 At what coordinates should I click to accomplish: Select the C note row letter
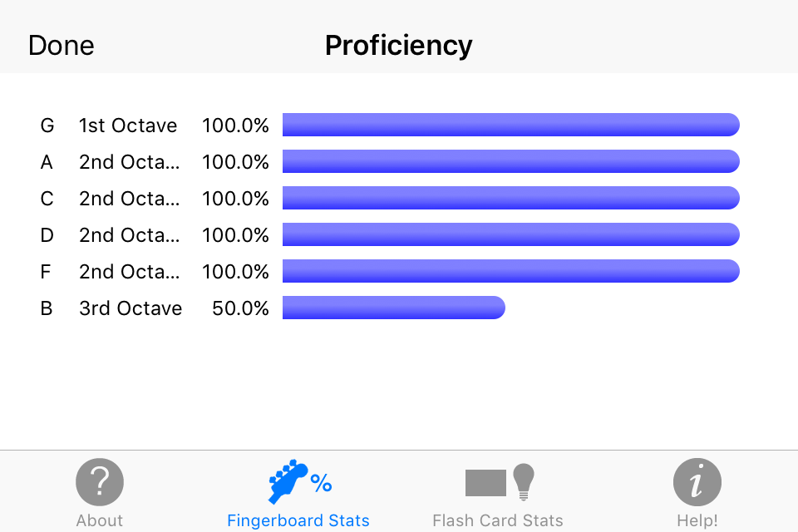(x=47, y=199)
